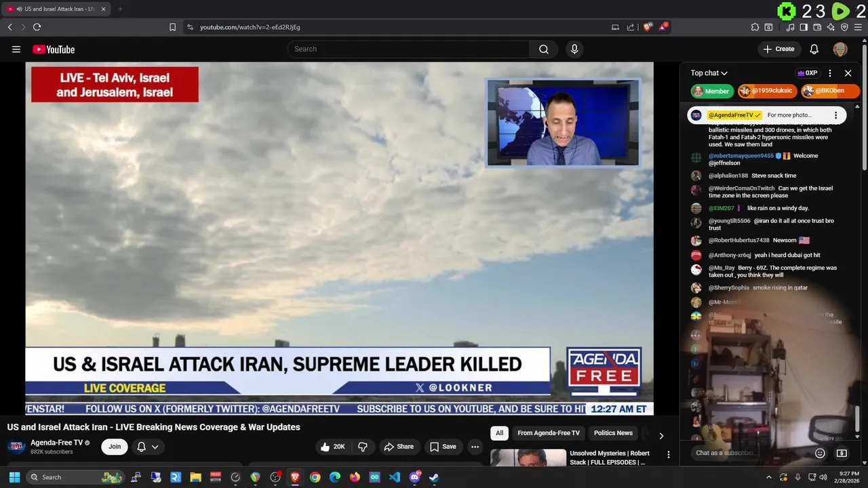Install app icon in address bar
This screenshot has height=488, width=868.
(615, 27)
